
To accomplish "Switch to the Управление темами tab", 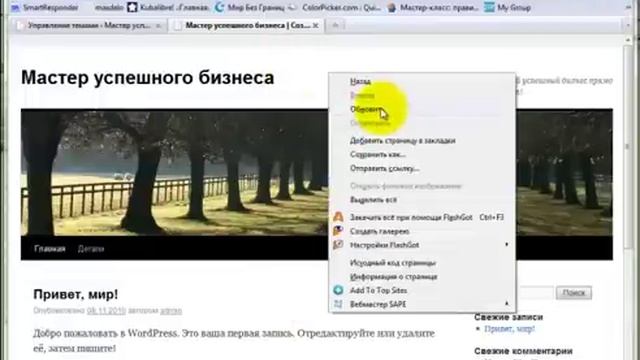I will coord(88,26).
